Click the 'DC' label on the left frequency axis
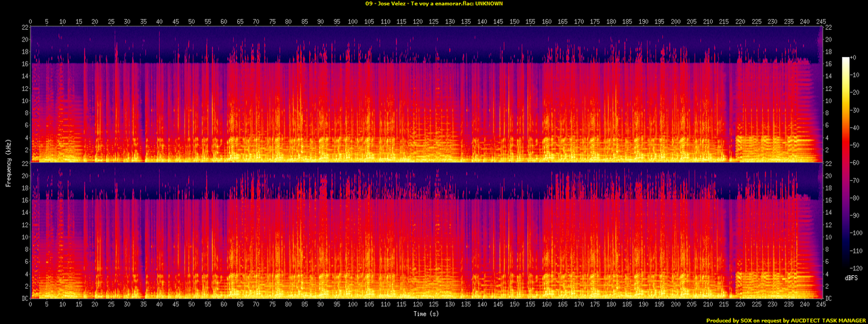 (25, 299)
